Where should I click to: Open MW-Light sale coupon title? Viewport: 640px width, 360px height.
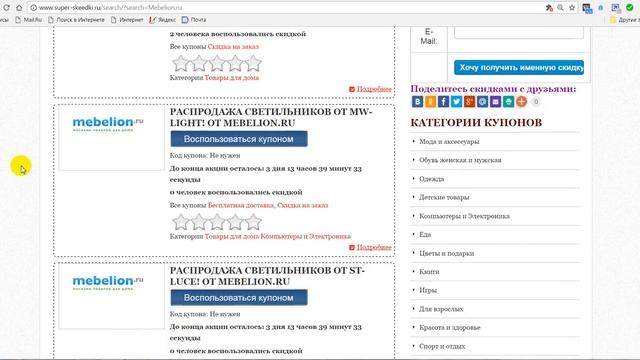[x=271, y=117]
